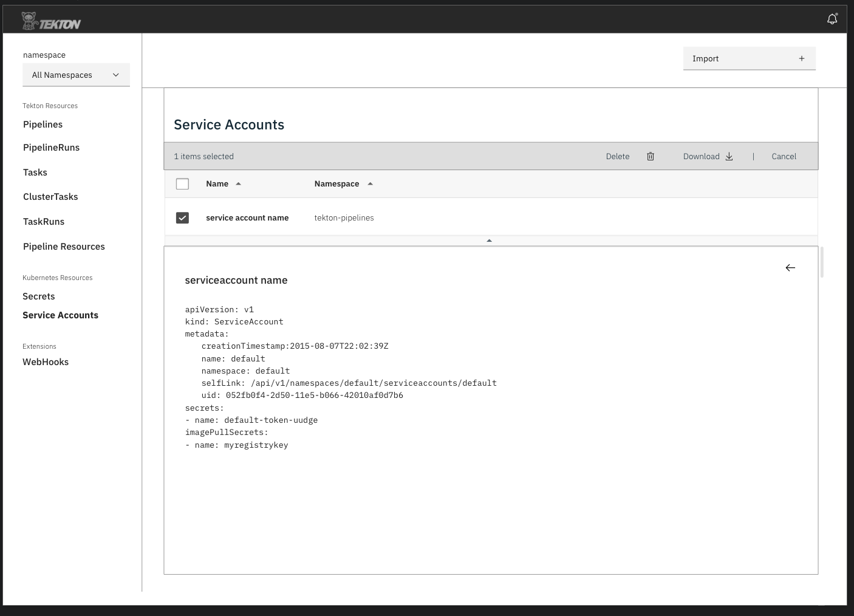
Task: Toggle sort order on the Namespace column
Action: pos(370,183)
